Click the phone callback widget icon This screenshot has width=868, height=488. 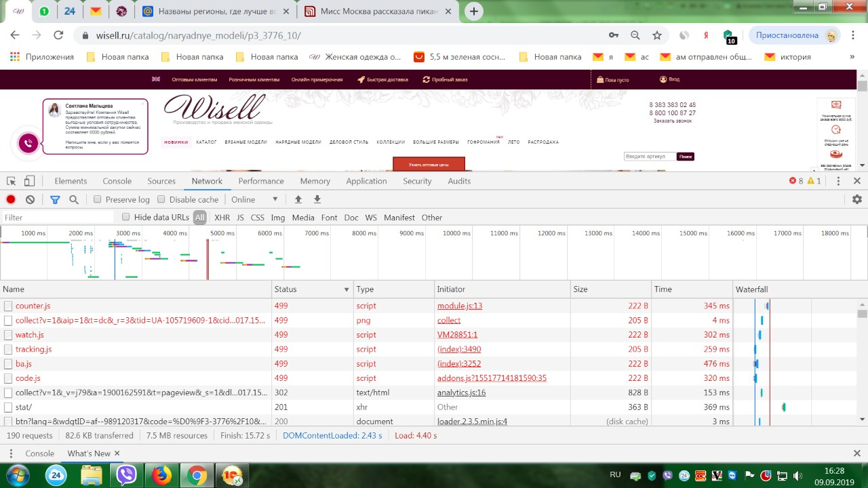pos(28,143)
